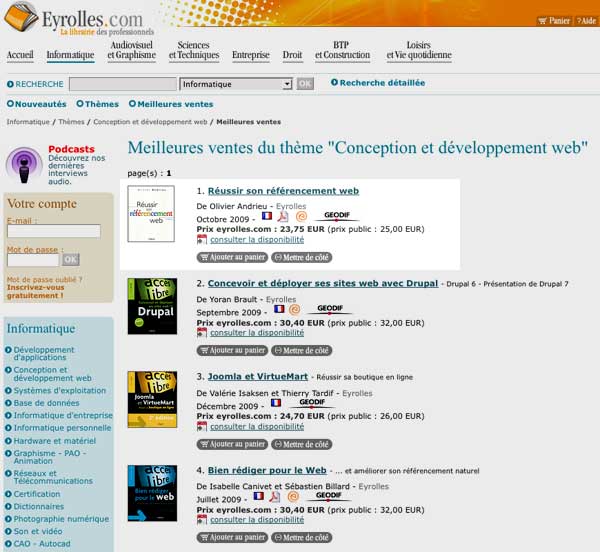Open the red Podcasts heading link
600x552 pixels.
coord(71,149)
